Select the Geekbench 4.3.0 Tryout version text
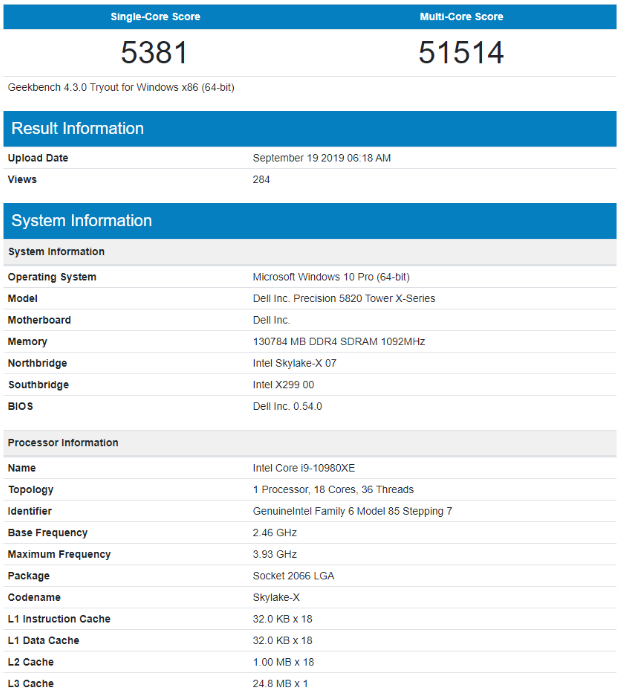Screen dimensions: 622x694 (x=121, y=88)
